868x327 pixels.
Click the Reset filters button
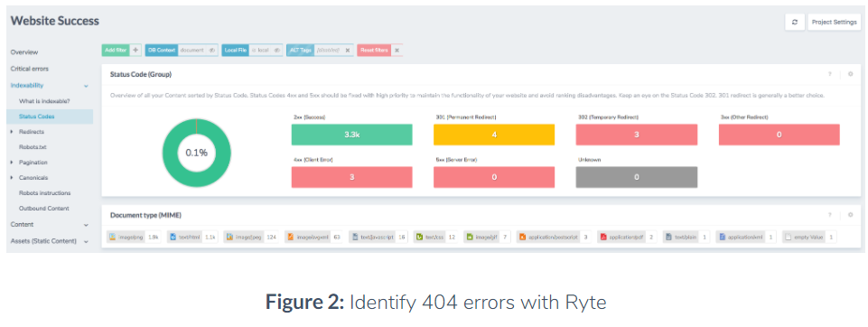click(374, 50)
